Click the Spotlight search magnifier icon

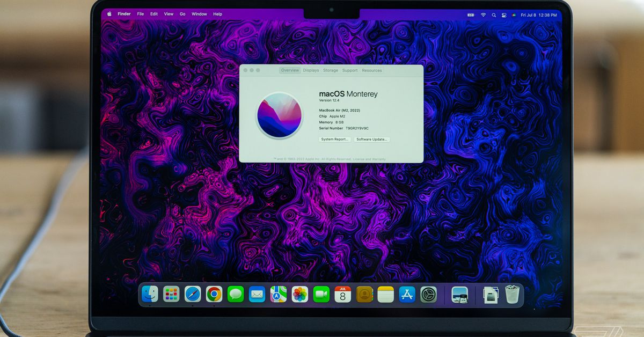(x=494, y=14)
